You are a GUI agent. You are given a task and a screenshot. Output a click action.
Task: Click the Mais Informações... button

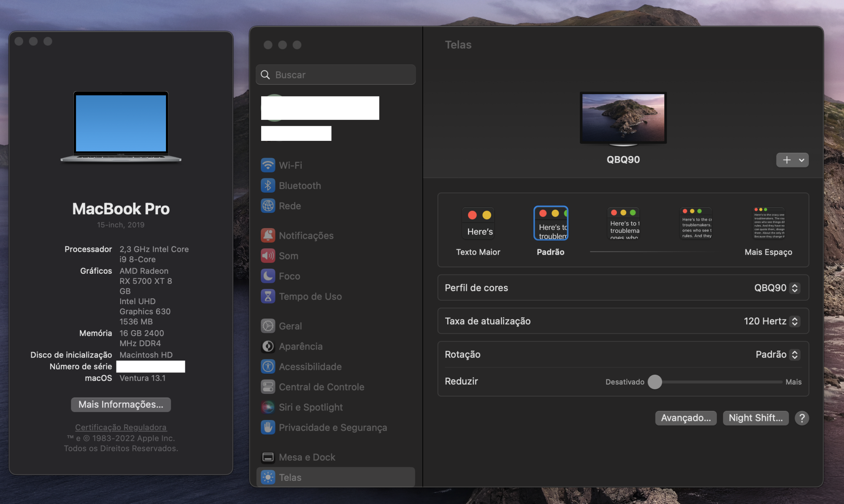click(x=121, y=404)
